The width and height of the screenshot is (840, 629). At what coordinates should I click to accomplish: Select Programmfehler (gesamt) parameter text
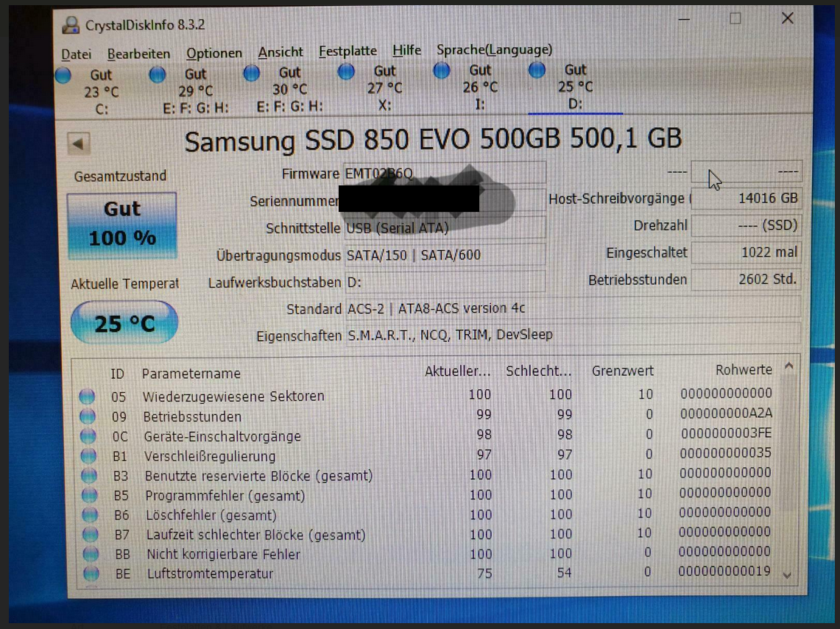[x=225, y=496]
